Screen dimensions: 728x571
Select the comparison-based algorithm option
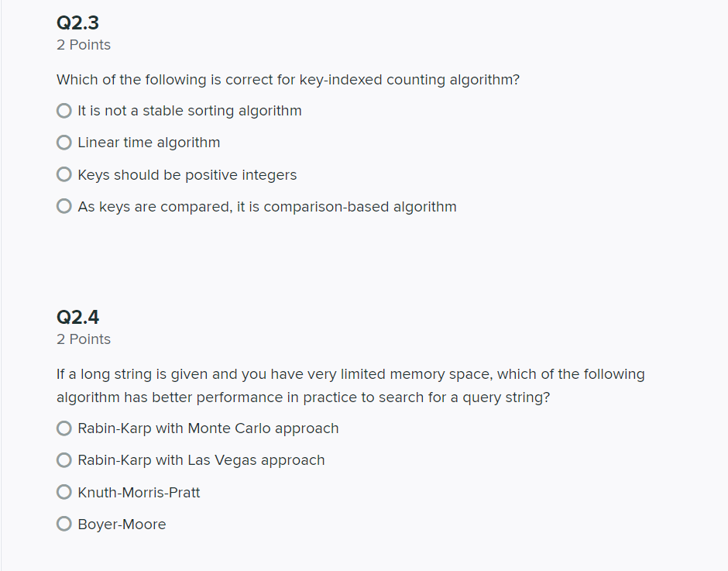pos(64,205)
